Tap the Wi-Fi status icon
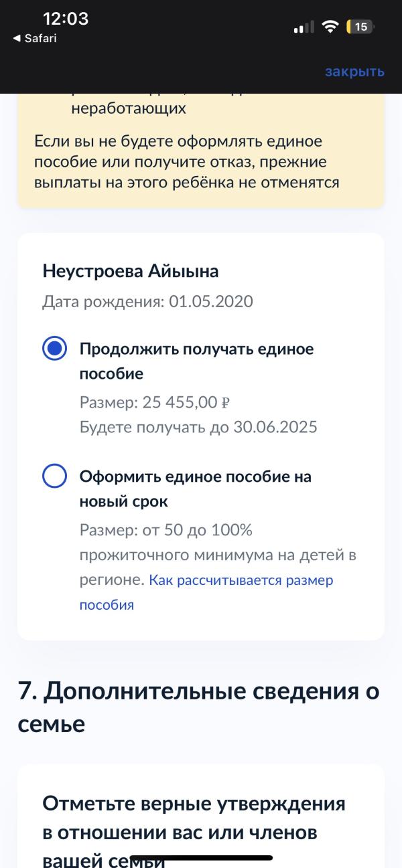 click(x=330, y=27)
